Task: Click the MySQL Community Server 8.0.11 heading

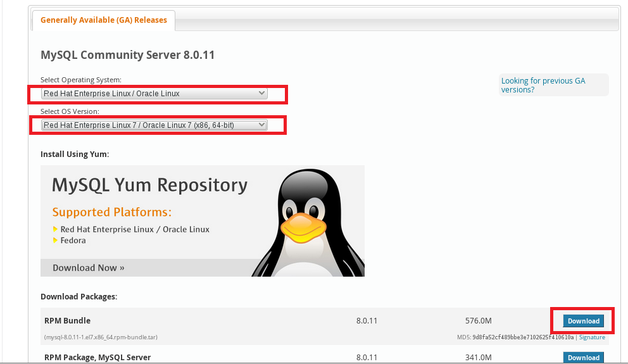Action: point(127,55)
